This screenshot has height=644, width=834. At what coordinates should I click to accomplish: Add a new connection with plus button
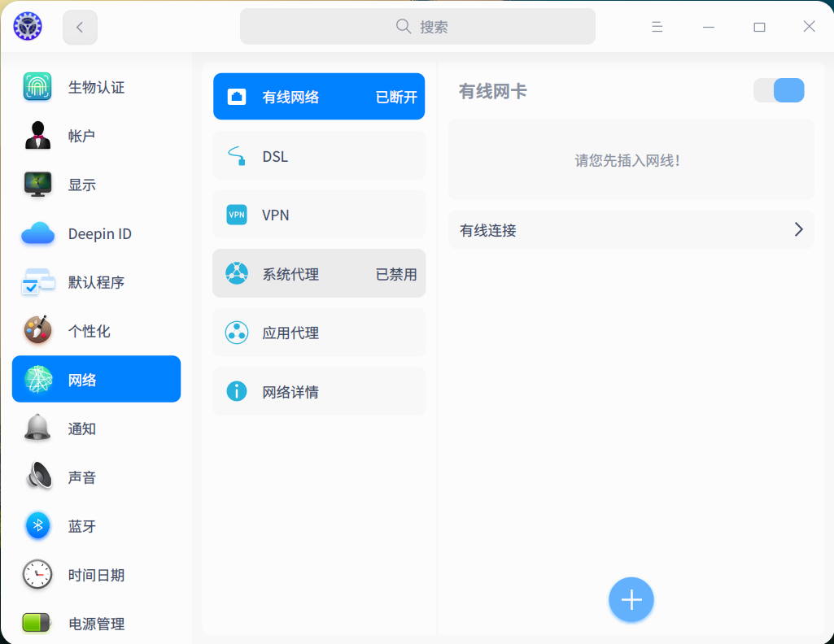pyautogui.click(x=631, y=599)
